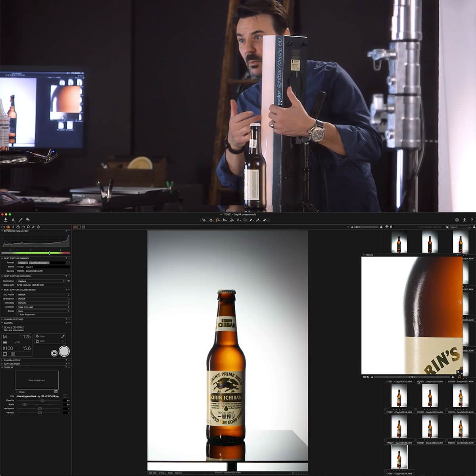The image size is (476, 476).
Task: Check Show in the Overlay panel
Action: (17, 392)
